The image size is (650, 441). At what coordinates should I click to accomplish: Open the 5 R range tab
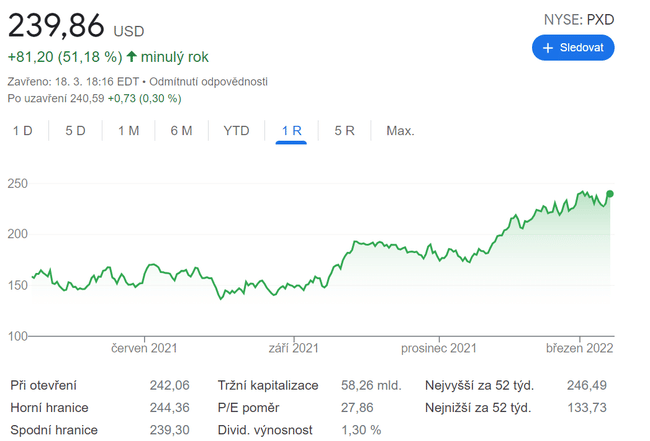(344, 131)
